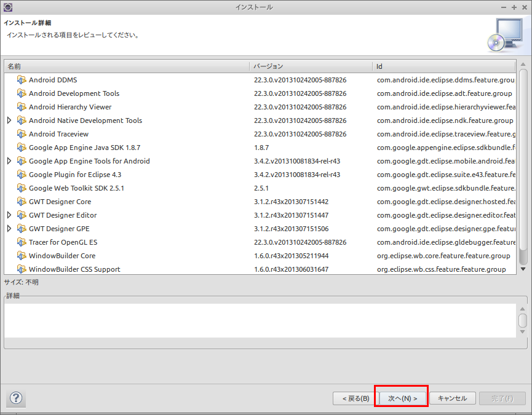The height and width of the screenshot is (415, 532).
Task: Click version 1.8.7 cell
Action: [x=261, y=148]
